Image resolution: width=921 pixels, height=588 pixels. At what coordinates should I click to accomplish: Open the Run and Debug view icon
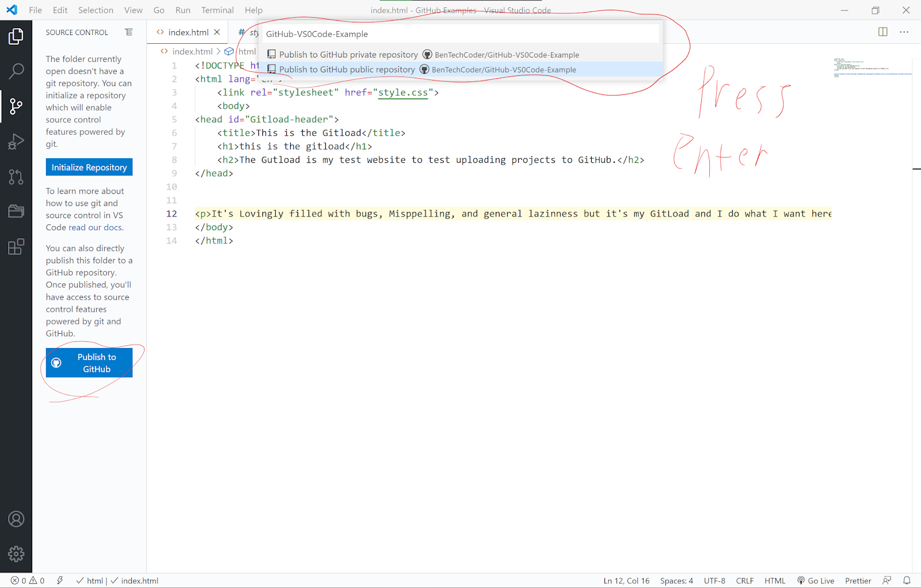16,142
